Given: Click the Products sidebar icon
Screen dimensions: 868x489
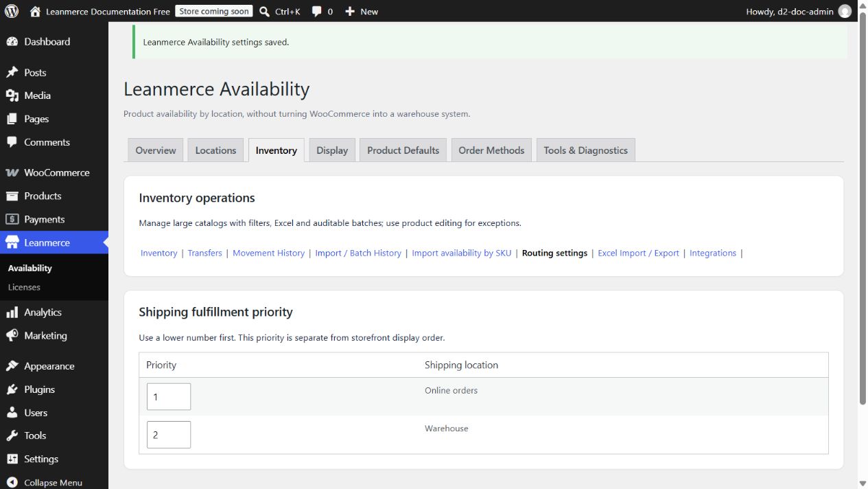Looking at the screenshot, I should point(12,196).
